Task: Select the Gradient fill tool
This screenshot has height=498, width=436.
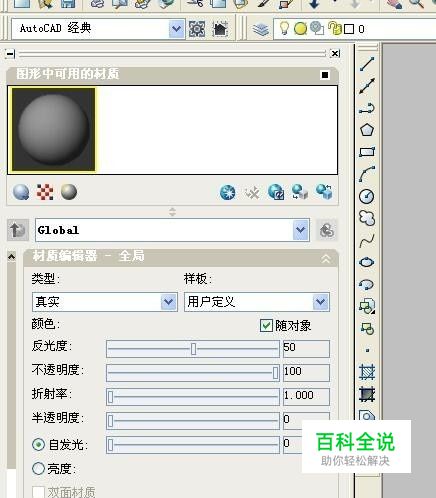Action: (x=367, y=394)
